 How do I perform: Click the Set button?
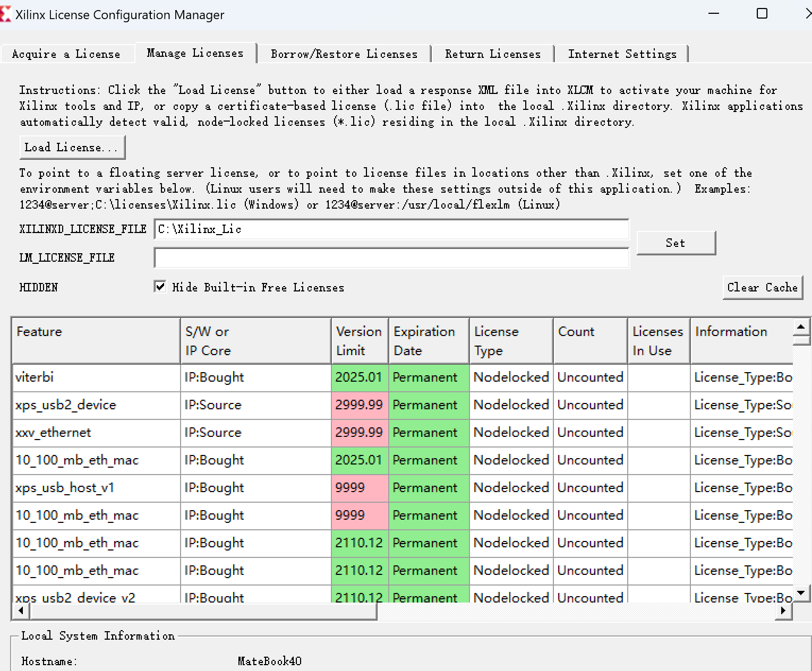676,243
